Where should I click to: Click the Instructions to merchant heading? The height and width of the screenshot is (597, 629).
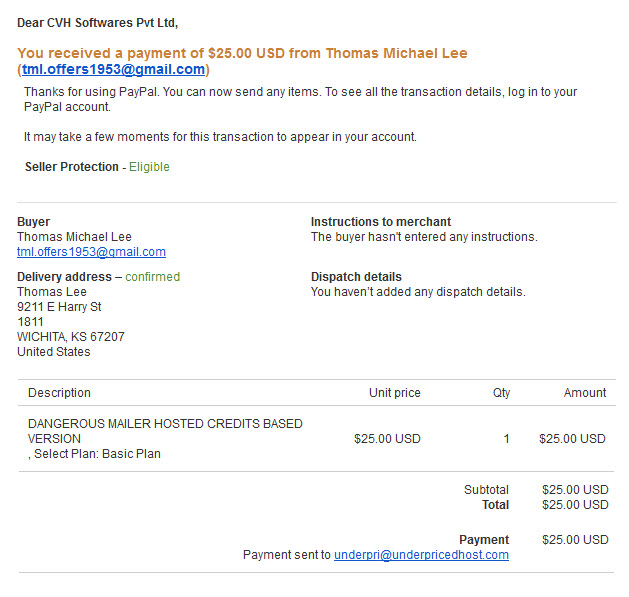coord(381,222)
